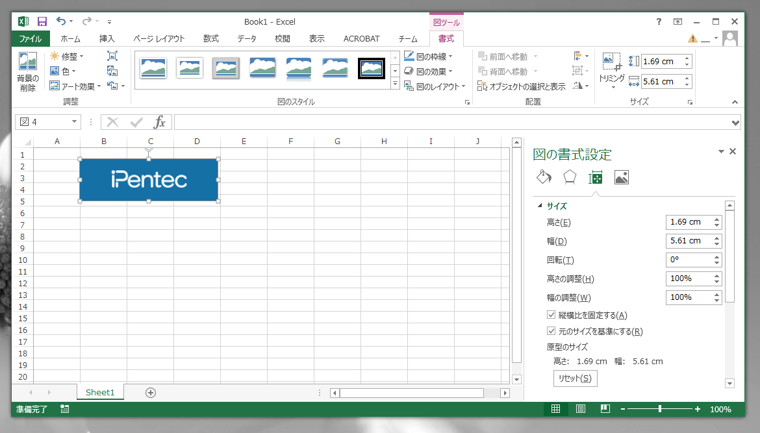Select Size & Properties icon in format pane
Image resolution: width=760 pixels, height=433 pixels.
[595, 177]
